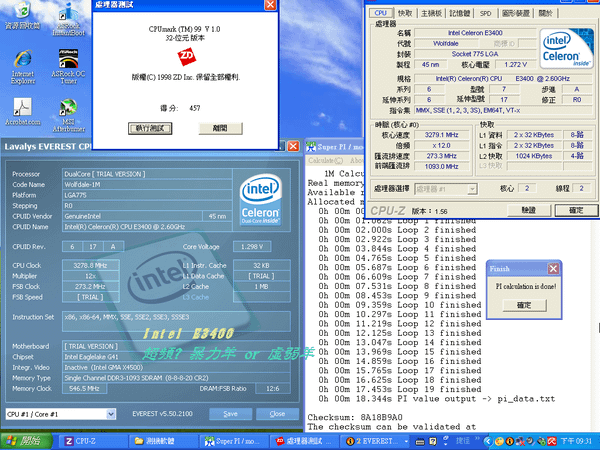Image resolution: width=600 pixels, height=450 pixels.
Task: Select the CPU tab in CPU-Z
Action: 380,13
